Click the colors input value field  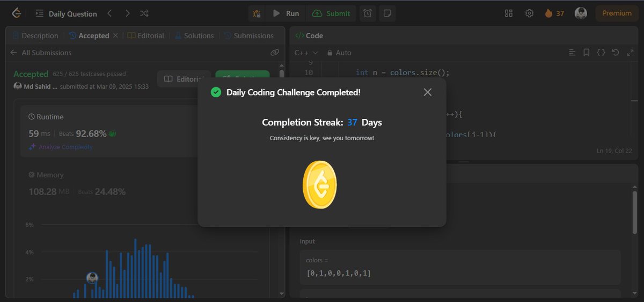460,268
